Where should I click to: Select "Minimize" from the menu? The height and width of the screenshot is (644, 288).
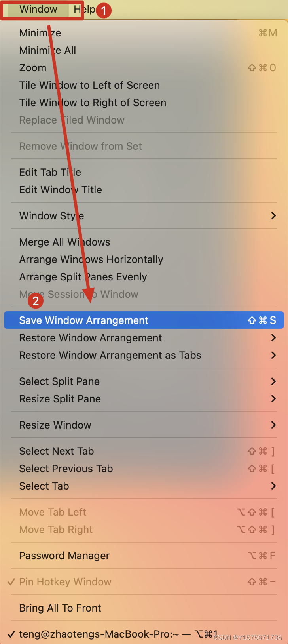pyautogui.click(x=40, y=33)
